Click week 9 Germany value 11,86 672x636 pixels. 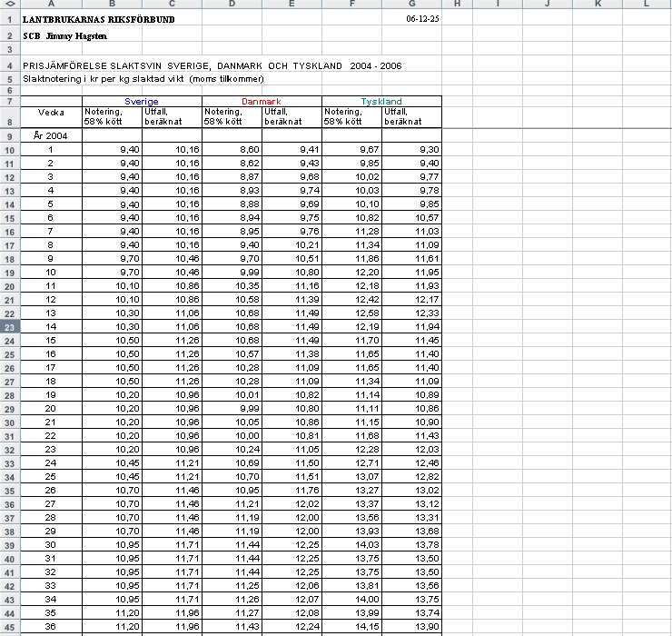(x=351, y=259)
